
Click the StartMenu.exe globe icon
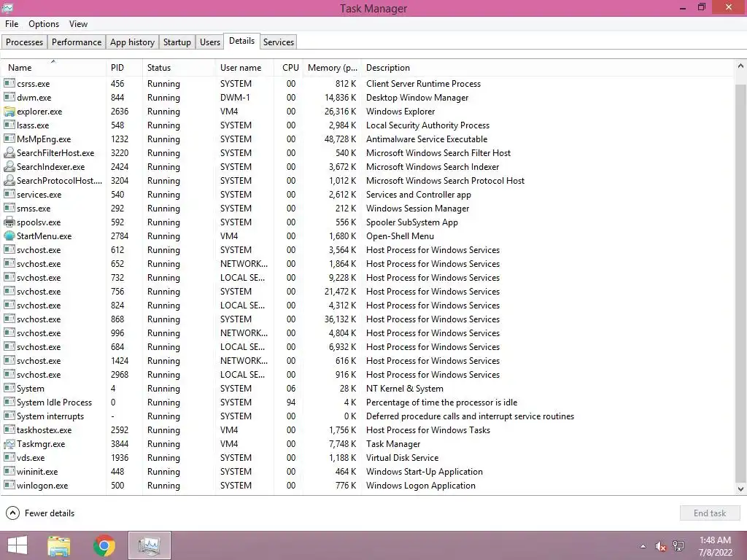pyautogui.click(x=9, y=236)
